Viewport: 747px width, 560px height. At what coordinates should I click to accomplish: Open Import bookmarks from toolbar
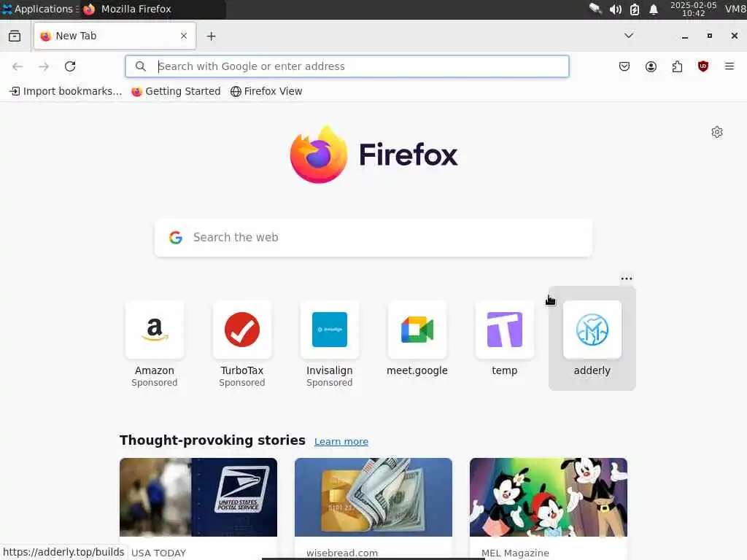66,91
